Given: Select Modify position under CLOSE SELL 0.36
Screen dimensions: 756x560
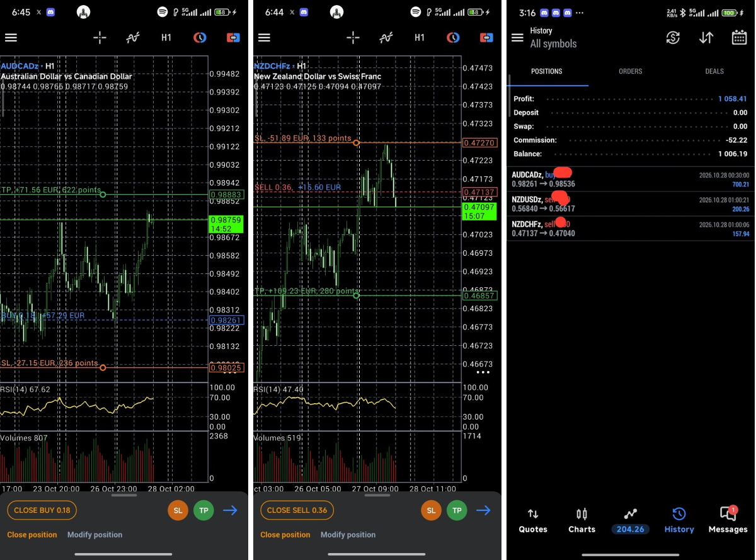Looking at the screenshot, I should (348, 535).
